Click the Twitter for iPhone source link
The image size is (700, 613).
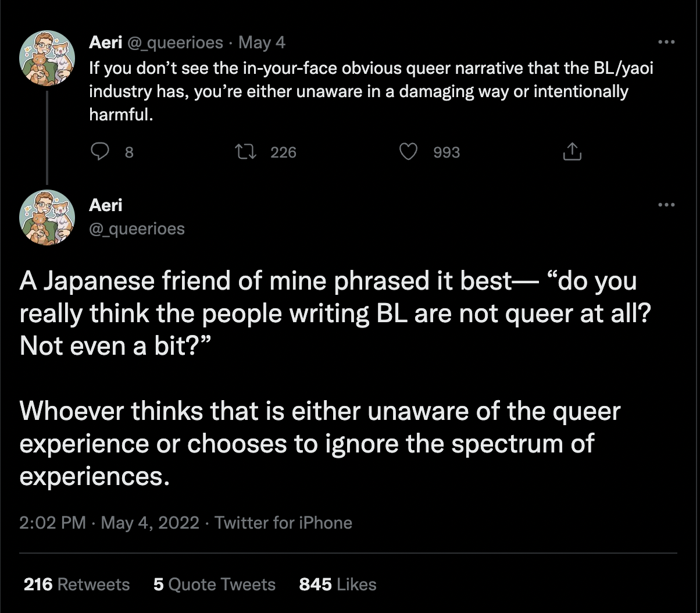tap(283, 522)
